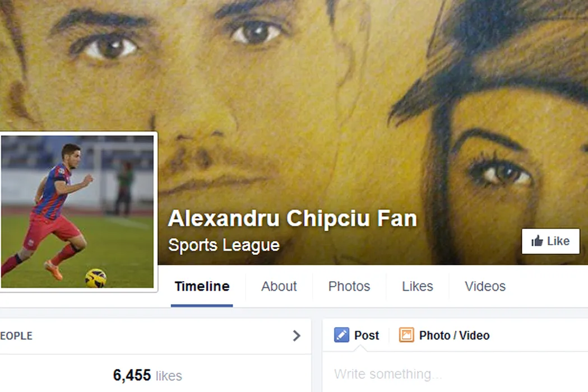Screen dimensions: 588x392
Task: Open the Videos tab
Action: tap(485, 286)
